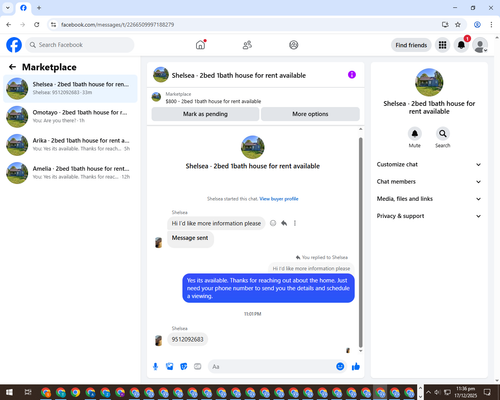Click the blue 'Yes its available' reply bubble
This screenshot has height=400, width=500.
point(268,288)
